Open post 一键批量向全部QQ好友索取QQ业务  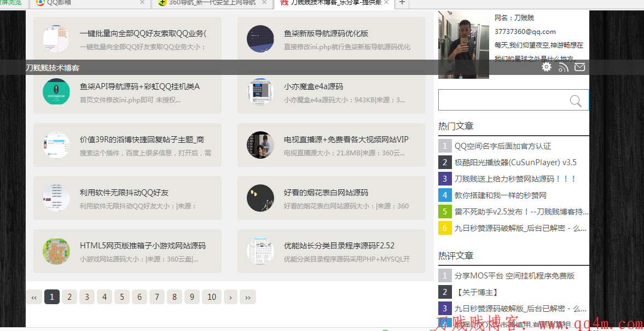tap(143, 34)
